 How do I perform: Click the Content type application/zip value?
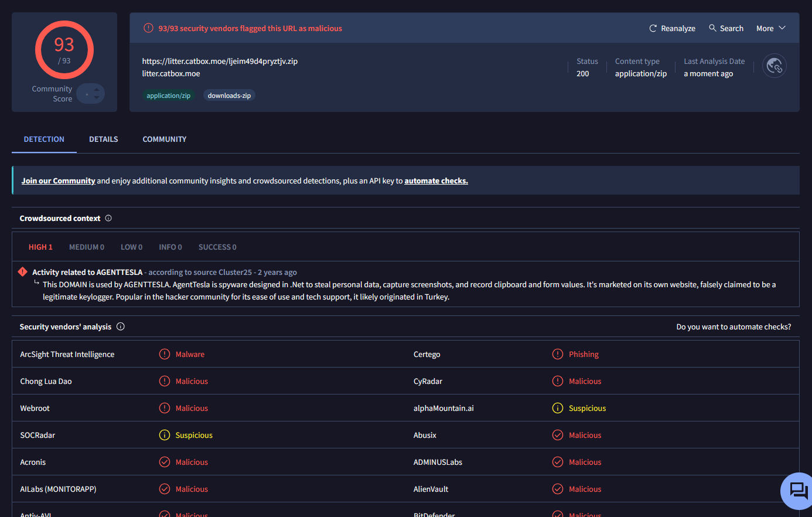(x=641, y=73)
